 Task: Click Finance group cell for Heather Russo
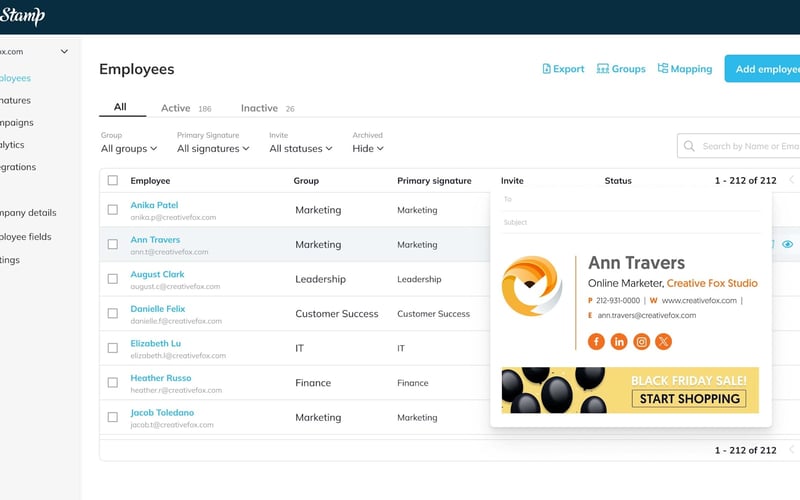click(313, 383)
